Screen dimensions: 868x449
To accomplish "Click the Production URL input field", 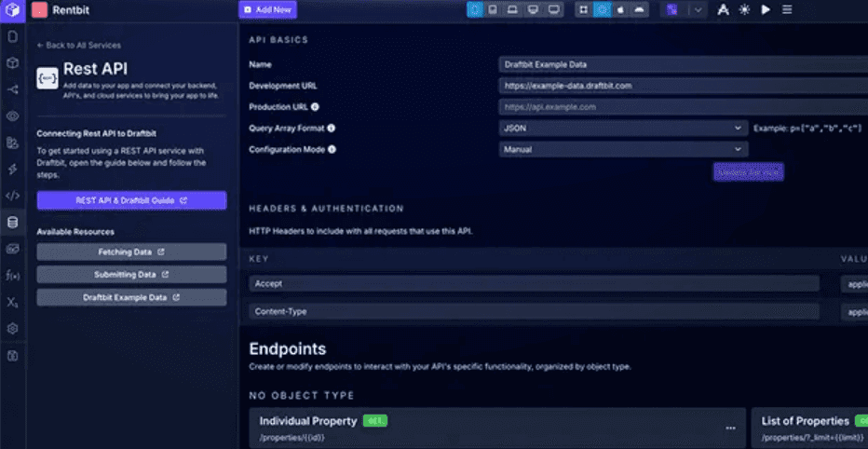I will pyautogui.click(x=683, y=107).
